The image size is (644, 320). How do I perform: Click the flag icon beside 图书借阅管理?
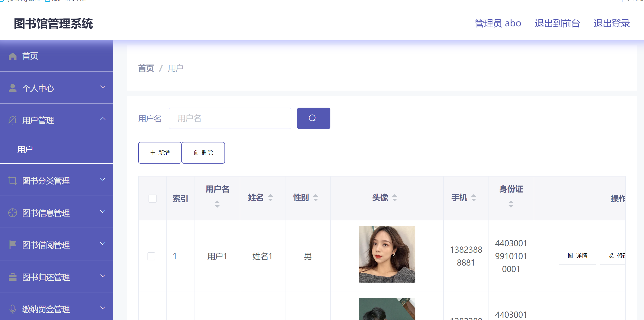12,245
